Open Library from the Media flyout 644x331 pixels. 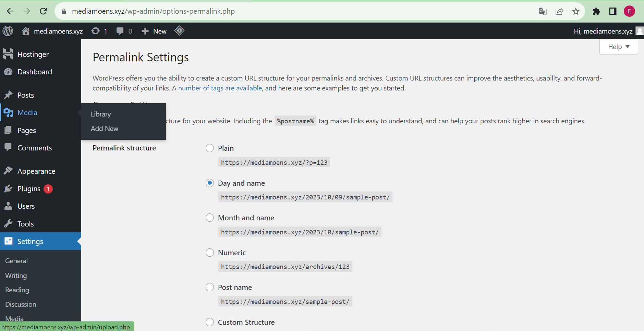pyautogui.click(x=101, y=114)
